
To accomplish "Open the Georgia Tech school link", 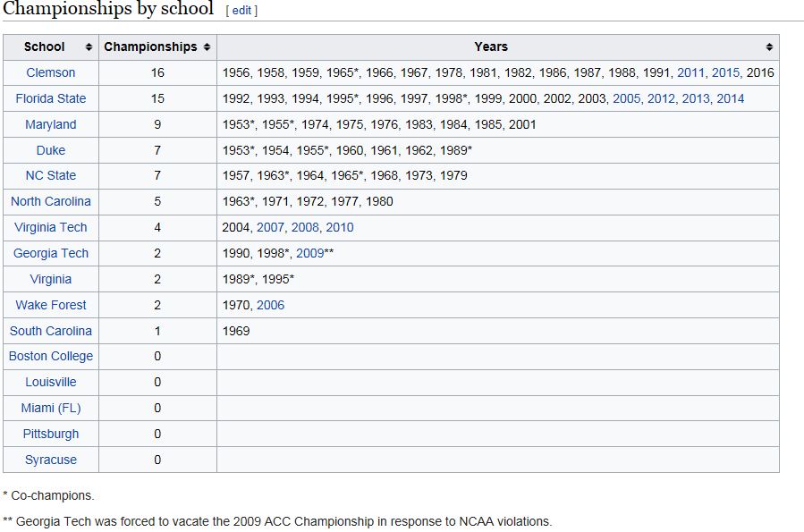I will click(x=51, y=253).
